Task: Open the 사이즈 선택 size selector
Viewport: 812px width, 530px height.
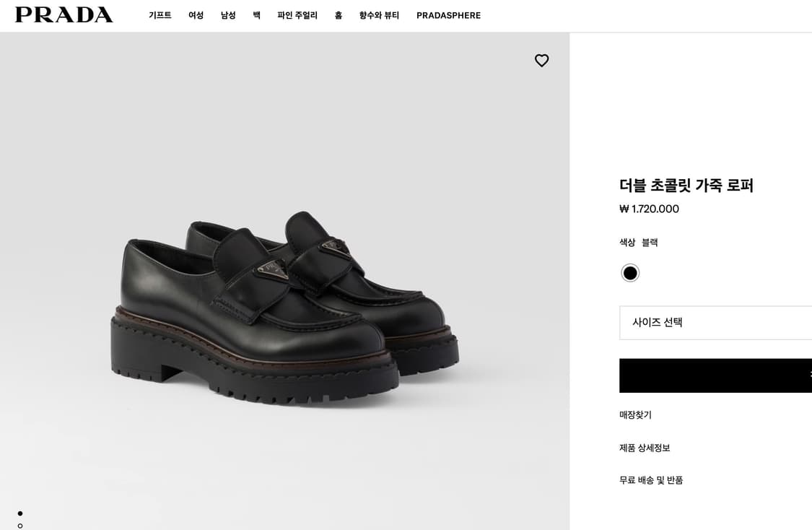Action: click(716, 323)
